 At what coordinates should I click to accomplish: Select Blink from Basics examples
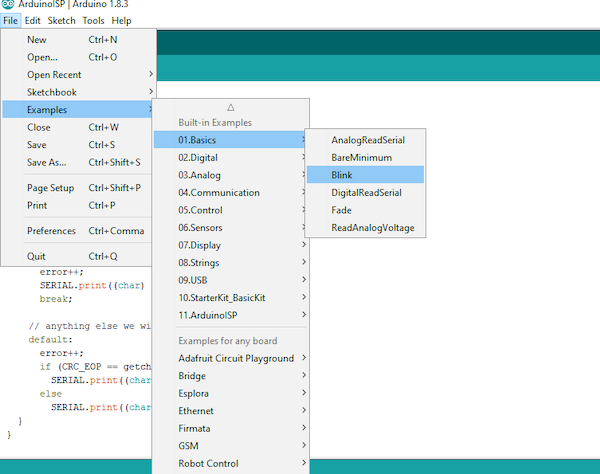tap(342, 175)
